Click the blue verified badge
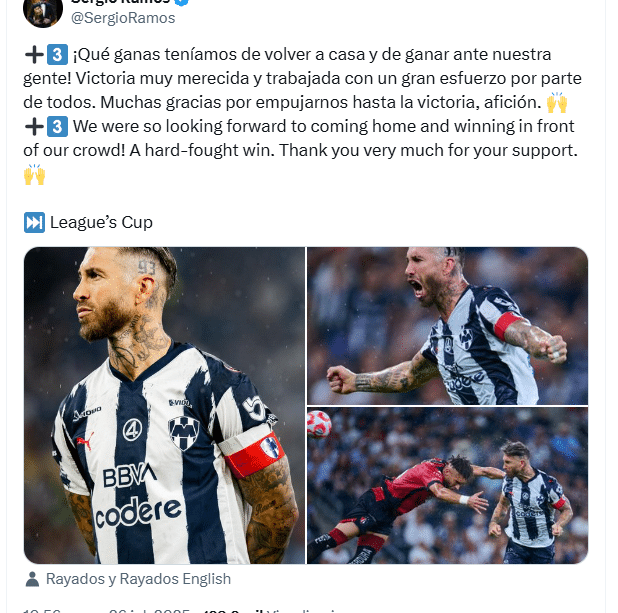618x613 pixels. point(182,2)
